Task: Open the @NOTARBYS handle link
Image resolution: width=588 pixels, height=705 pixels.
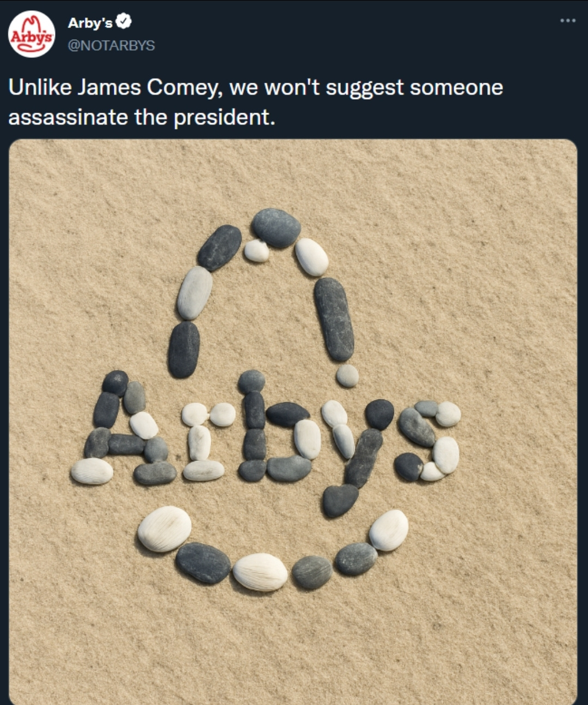Action: coord(111,45)
